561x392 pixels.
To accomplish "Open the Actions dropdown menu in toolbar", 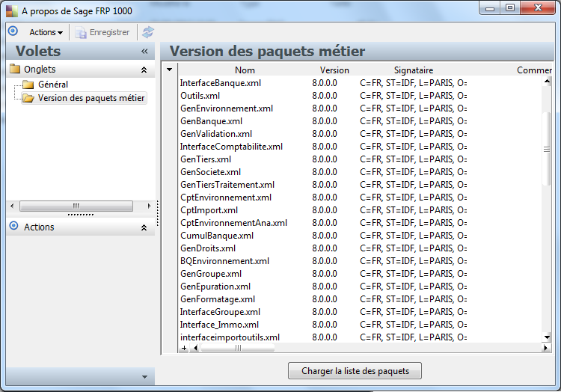I will tap(46, 32).
